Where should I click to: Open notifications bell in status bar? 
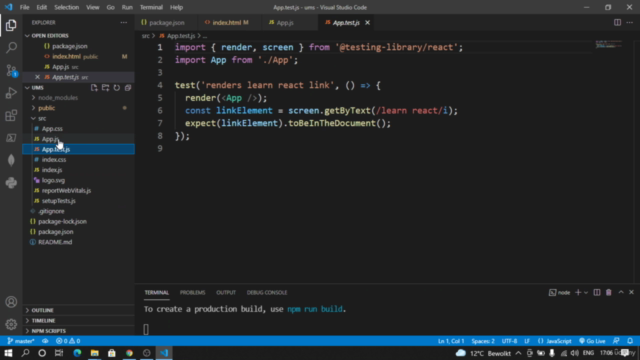pyautogui.click(x=630, y=341)
